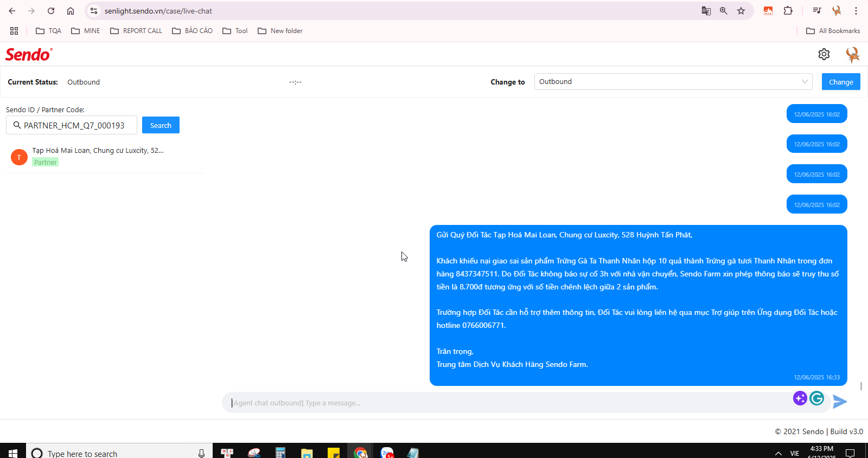This screenshot has width=868, height=458.
Task: Click the zoom magnifier icon in address bar
Action: pos(723,11)
